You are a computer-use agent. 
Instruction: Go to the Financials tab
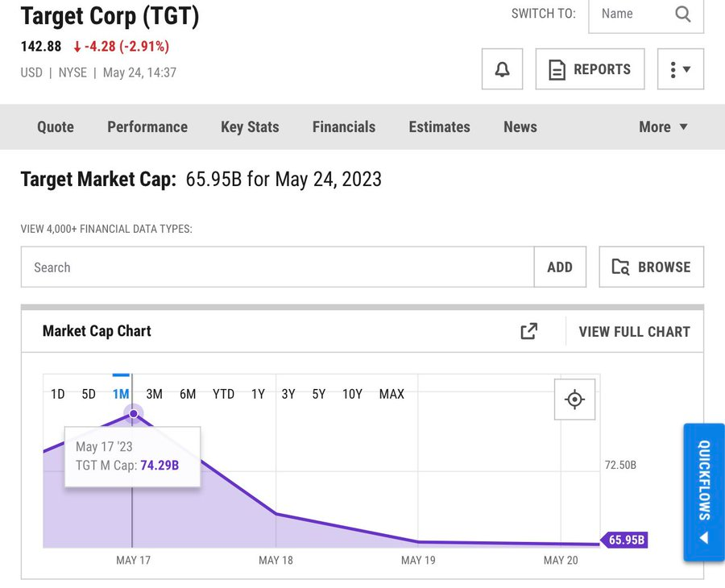(344, 126)
